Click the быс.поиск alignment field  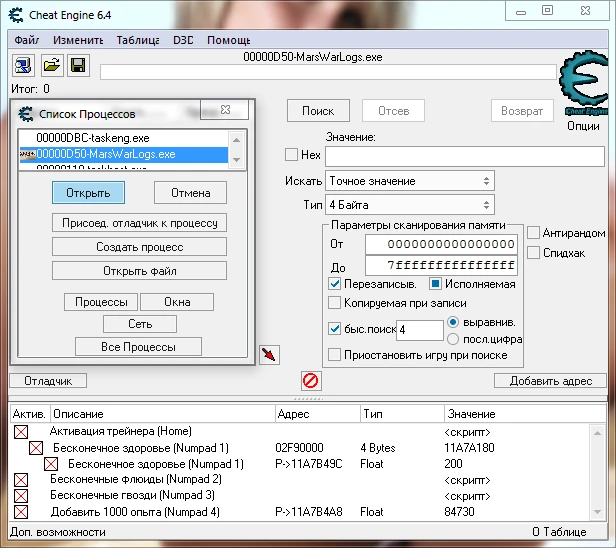420,330
